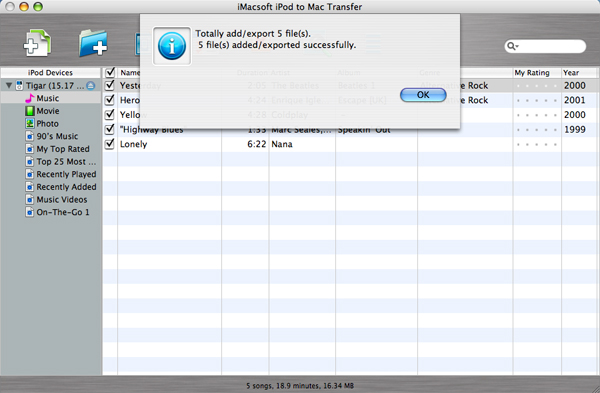
Task: Click the Photo icon in sidebar
Action: click(x=29, y=123)
